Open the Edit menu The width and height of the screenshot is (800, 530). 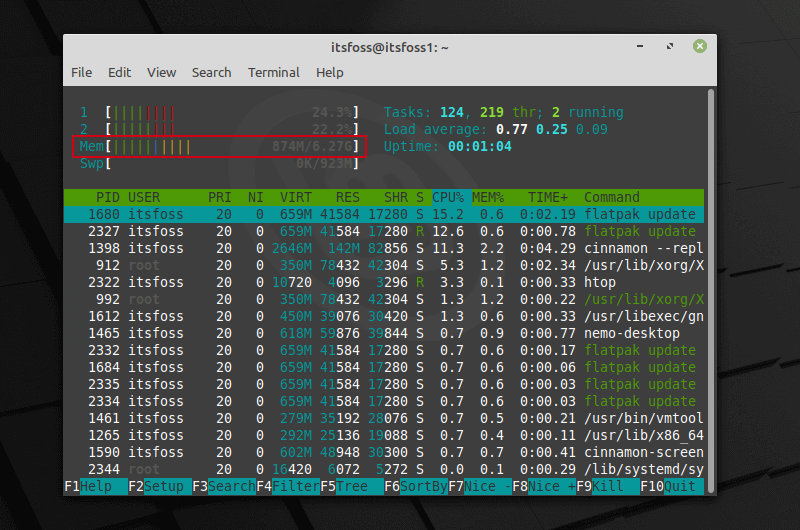pos(119,72)
